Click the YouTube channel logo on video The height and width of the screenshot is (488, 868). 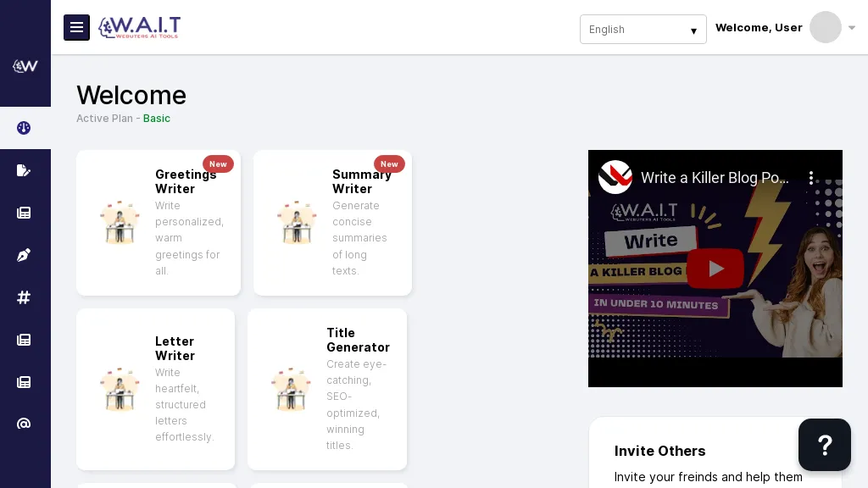(x=615, y=177)
